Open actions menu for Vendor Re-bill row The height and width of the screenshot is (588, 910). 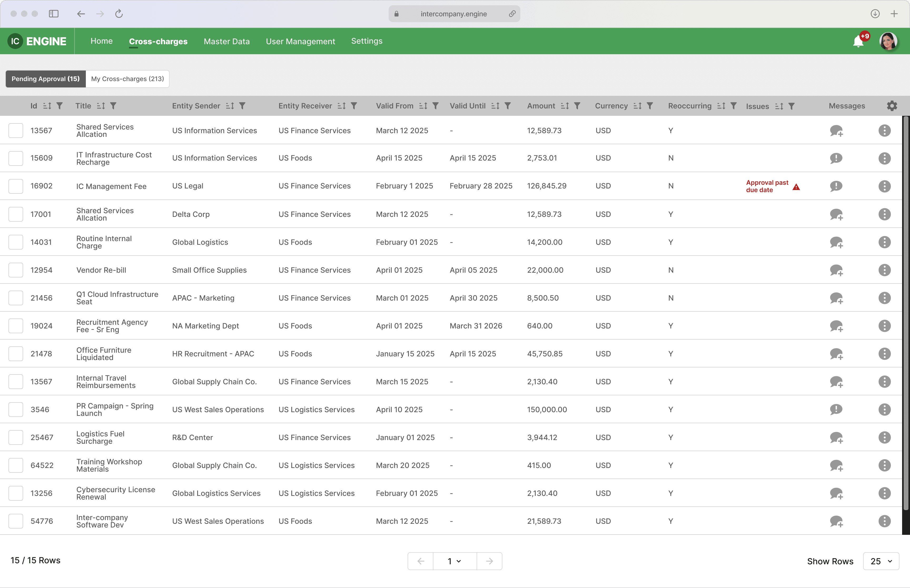coord(884,270)
